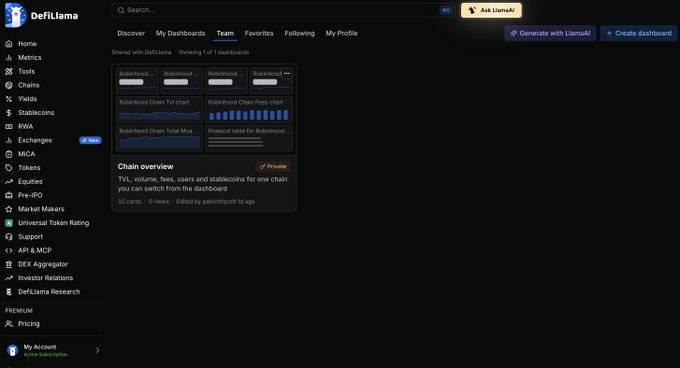Open the Exchanges chart icon
Screen dimensions: 680x368
[x=9, y=140]
